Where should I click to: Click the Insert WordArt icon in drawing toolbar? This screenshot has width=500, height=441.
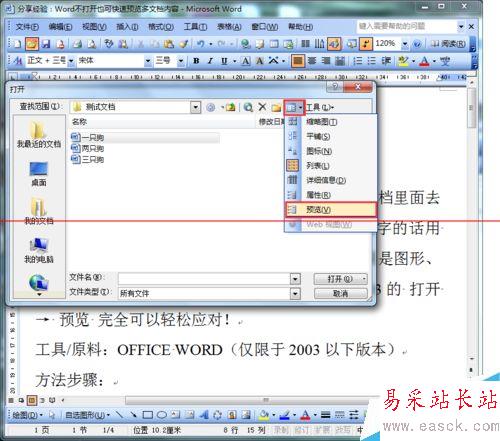click(204, 415)
